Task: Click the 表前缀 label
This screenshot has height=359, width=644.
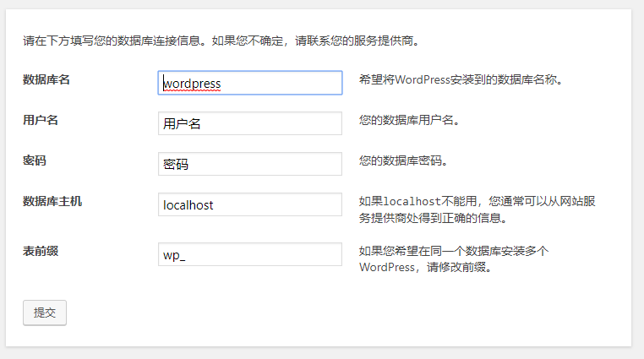Action: 41,251
